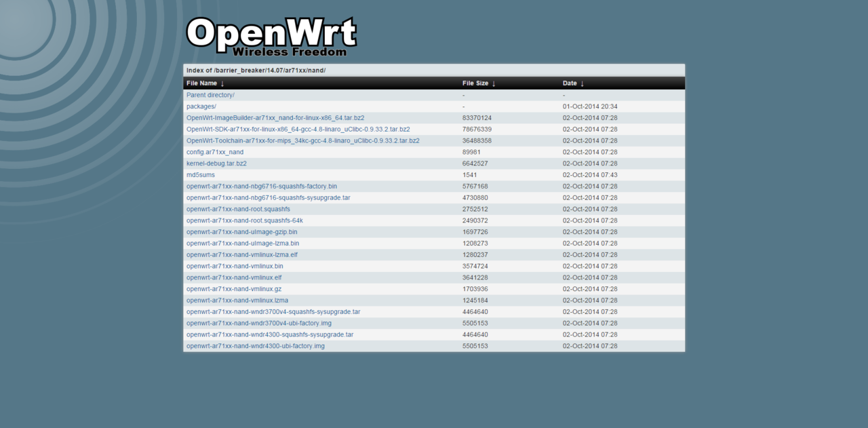
Task: Download openwrt-ar71xx-nand-vmlinux.elf
Action: (x=234, y=278)
